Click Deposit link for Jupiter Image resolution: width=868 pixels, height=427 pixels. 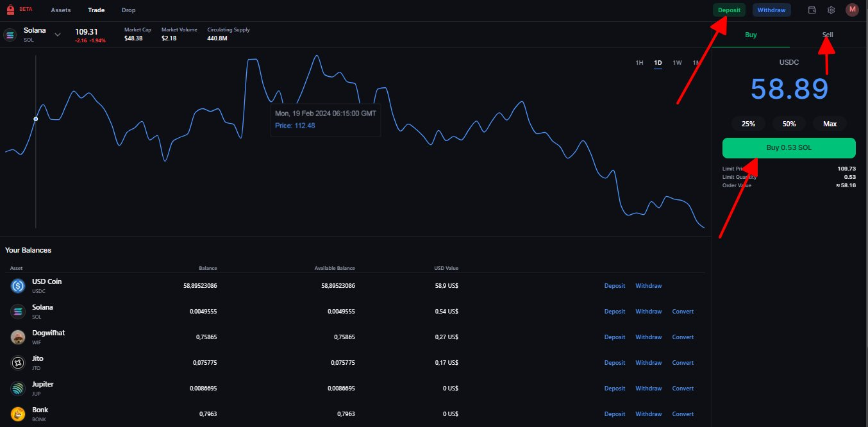tap(614, 389)
